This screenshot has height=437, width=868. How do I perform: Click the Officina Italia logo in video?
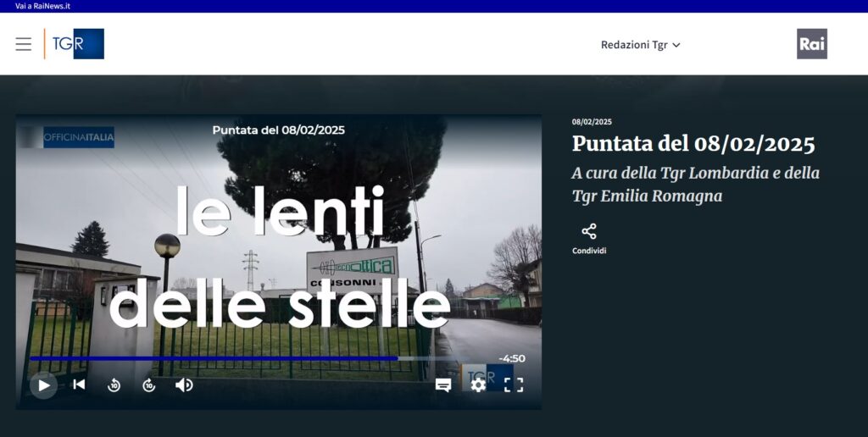tap(78, 137)
